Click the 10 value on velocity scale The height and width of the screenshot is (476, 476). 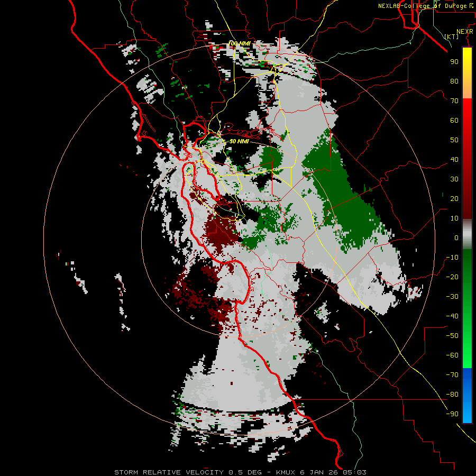point(454,218)
